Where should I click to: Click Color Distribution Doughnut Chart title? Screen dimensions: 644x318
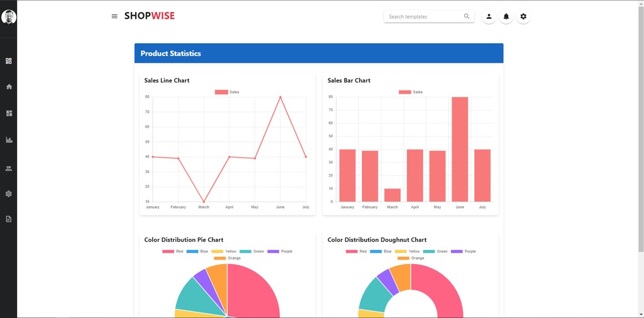377,239
